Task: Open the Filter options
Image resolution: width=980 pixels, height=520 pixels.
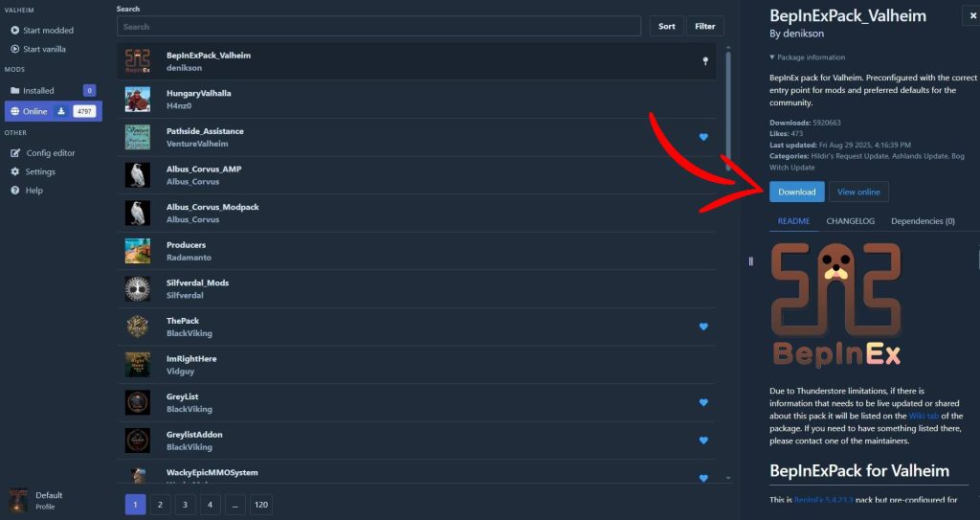Action: [705, 26]
